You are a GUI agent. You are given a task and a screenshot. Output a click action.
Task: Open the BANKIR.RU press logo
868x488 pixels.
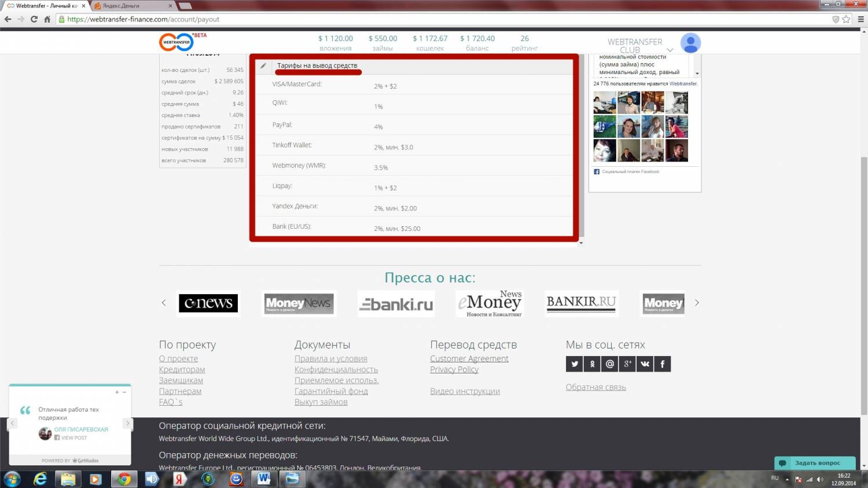pyautogui.click(x=581, y=303)
